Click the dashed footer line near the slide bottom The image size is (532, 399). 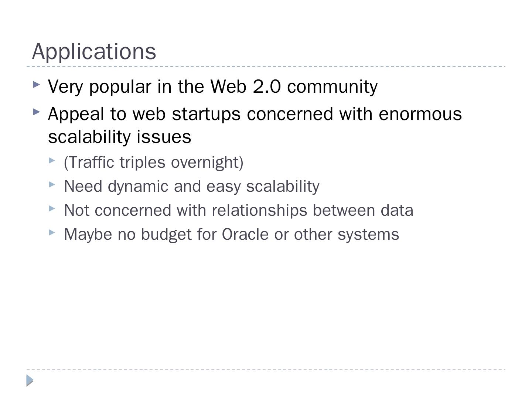pos(266,369)
